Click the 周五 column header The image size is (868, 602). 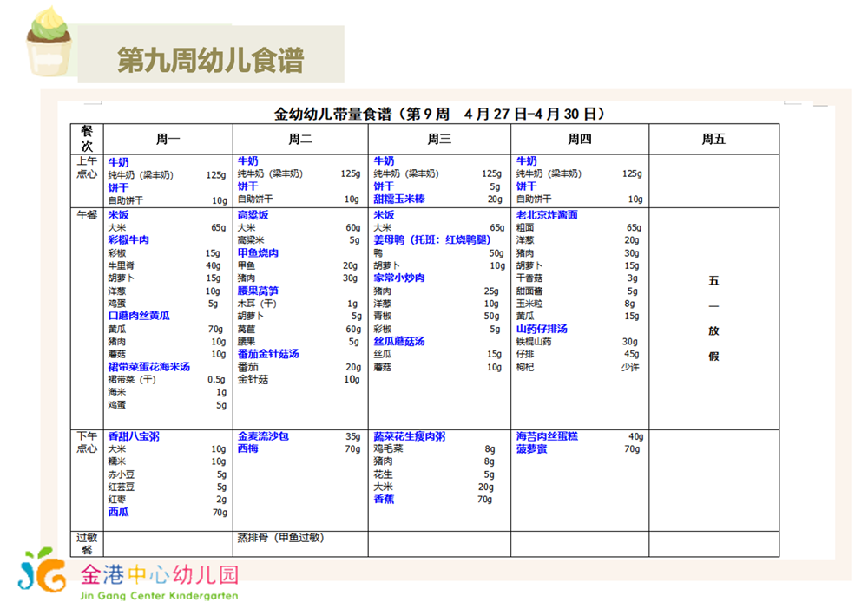point(713,139)
